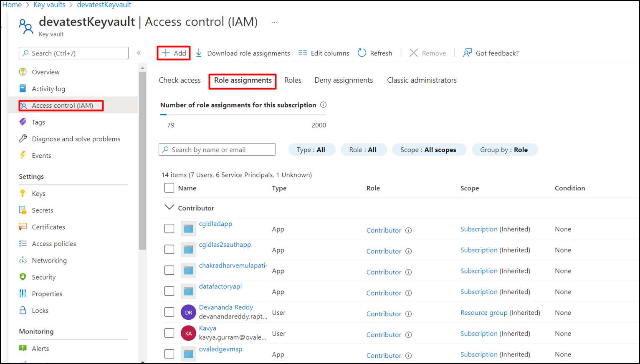Viewport: 640px width, 364px height.
Task: Click the Events lightning bolt icon
Action: click(23, 155)
